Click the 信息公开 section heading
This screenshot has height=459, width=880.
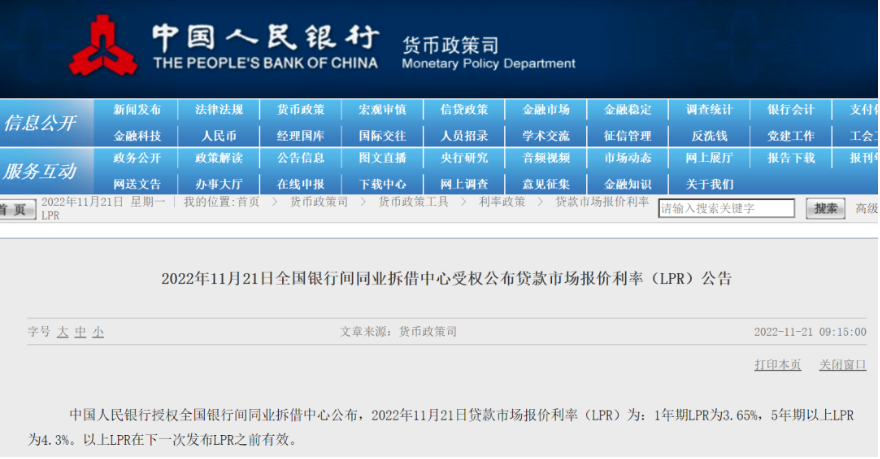pos(39,123)
